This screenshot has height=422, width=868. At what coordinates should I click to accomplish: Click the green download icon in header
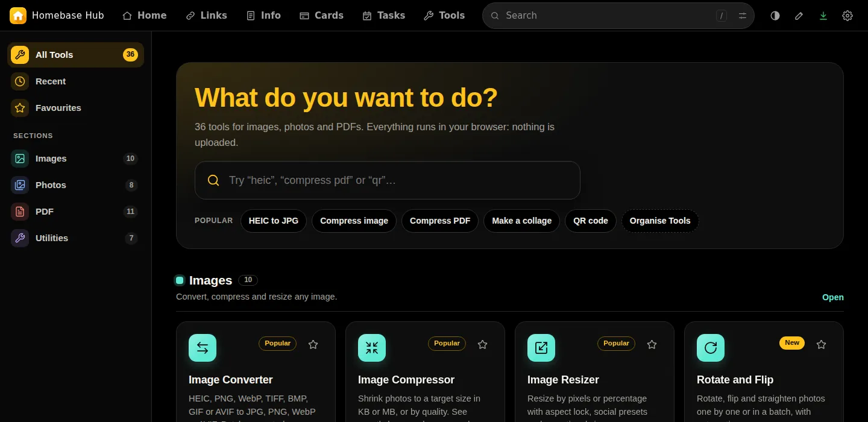click(x=823, y=16)
